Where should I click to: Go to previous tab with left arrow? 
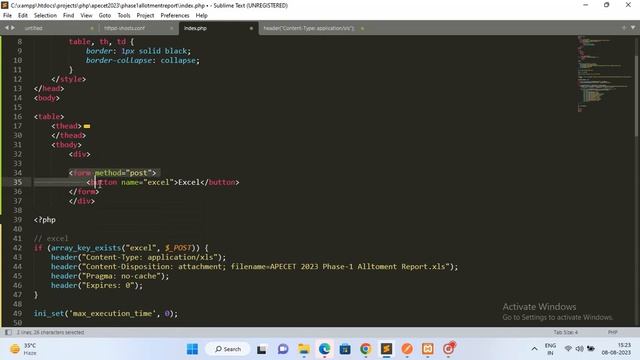point(7,28)
